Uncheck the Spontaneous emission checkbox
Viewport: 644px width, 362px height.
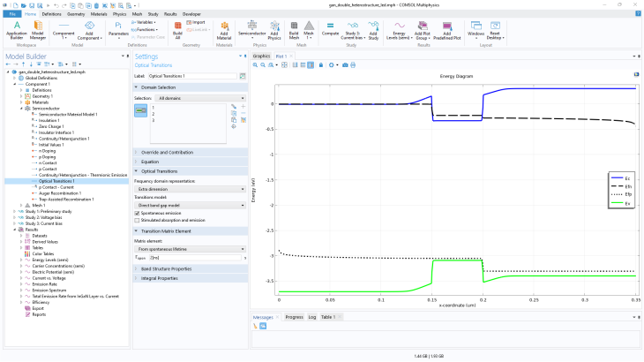(x=136, y=213)
